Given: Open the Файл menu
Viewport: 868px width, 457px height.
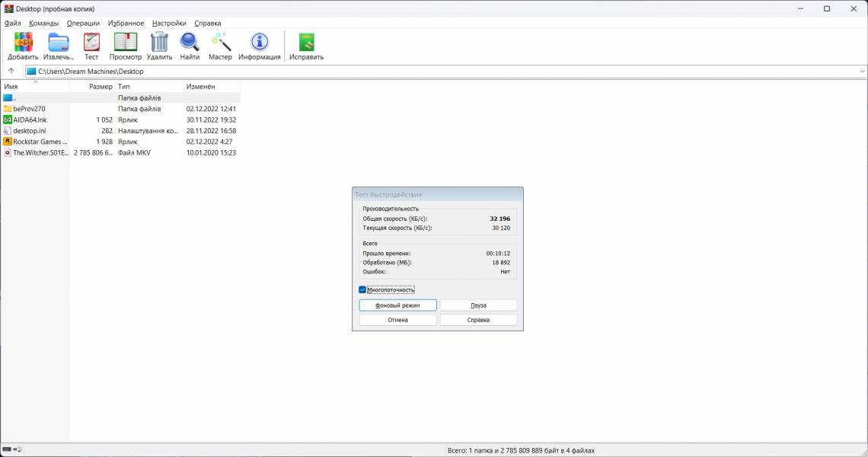Looking at the screenshot, I should click(12, 24).
